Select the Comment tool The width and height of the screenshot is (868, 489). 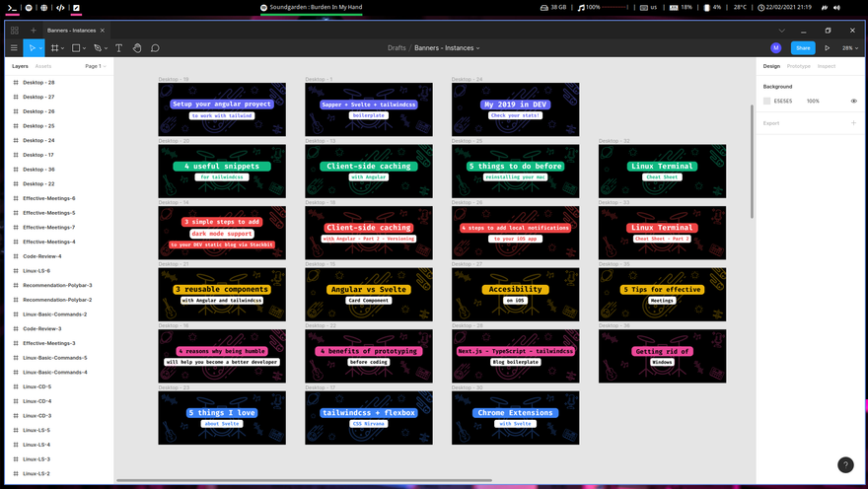[x=155, y=47]
